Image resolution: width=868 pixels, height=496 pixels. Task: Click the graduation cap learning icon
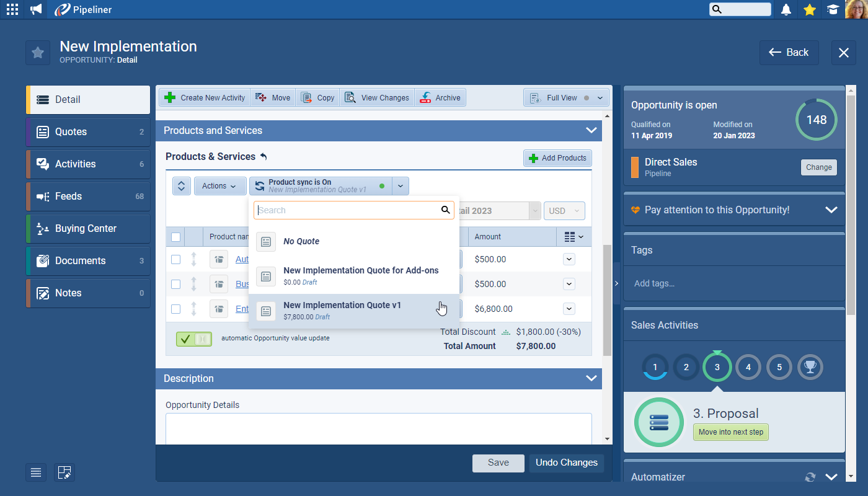point(833,9)
